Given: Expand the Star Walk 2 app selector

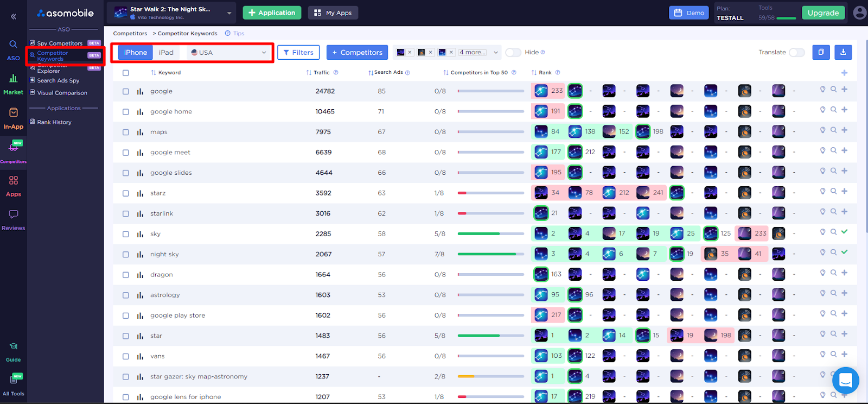Looking at the screenshot, I should pyautogui.click(x=229, y=13).
